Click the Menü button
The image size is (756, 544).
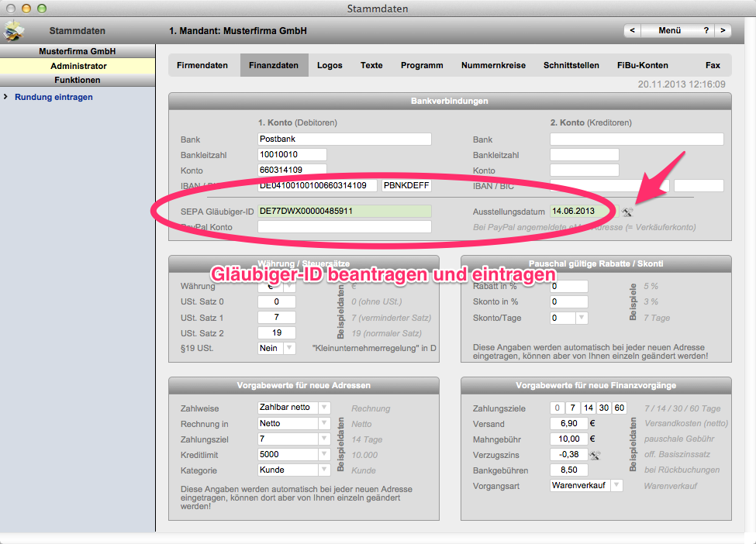click(669, 31)
